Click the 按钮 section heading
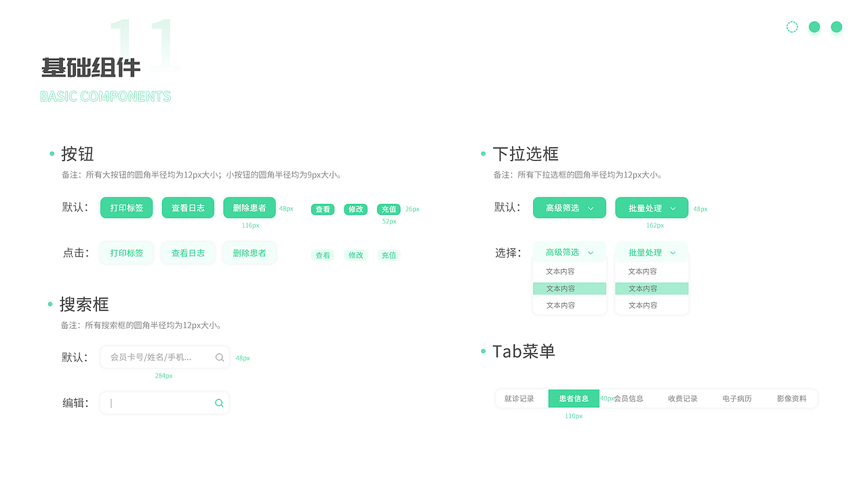Viewport: 868px width, 488px height. 77,154
